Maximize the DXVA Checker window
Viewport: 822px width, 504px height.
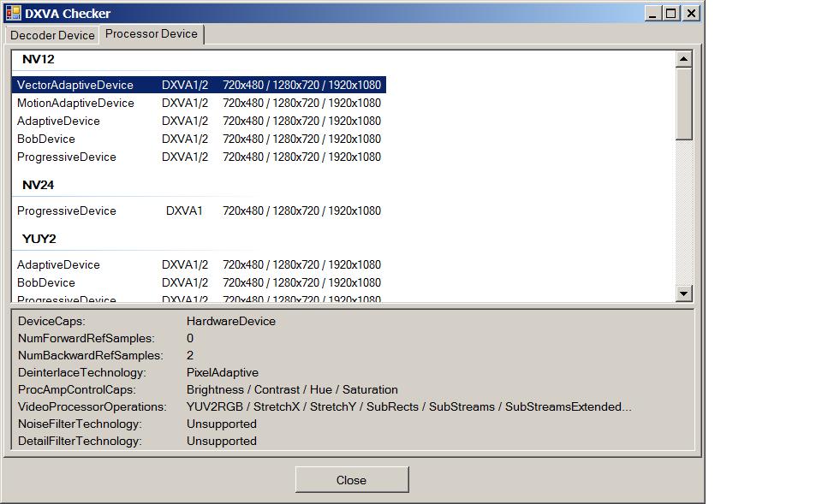coord(671,13)
